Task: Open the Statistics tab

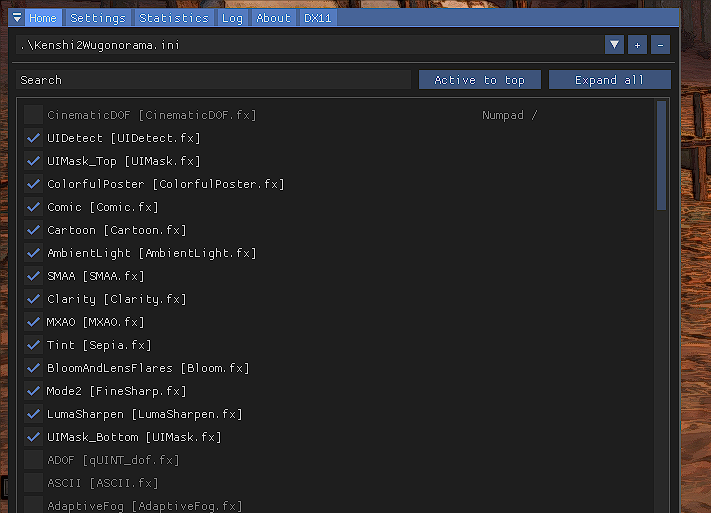Action: point(174,18)
